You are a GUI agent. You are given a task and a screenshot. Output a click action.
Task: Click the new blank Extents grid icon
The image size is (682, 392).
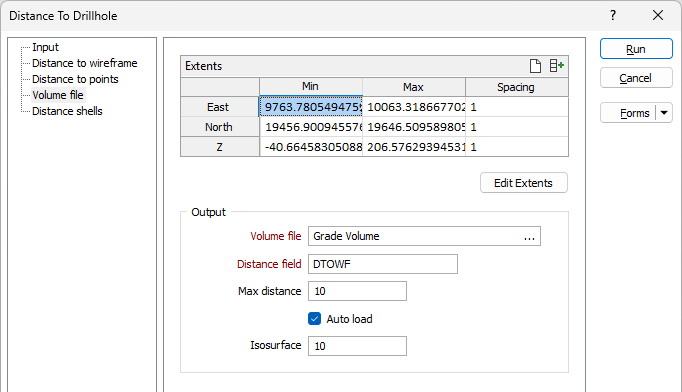click(x=535, y=66)
